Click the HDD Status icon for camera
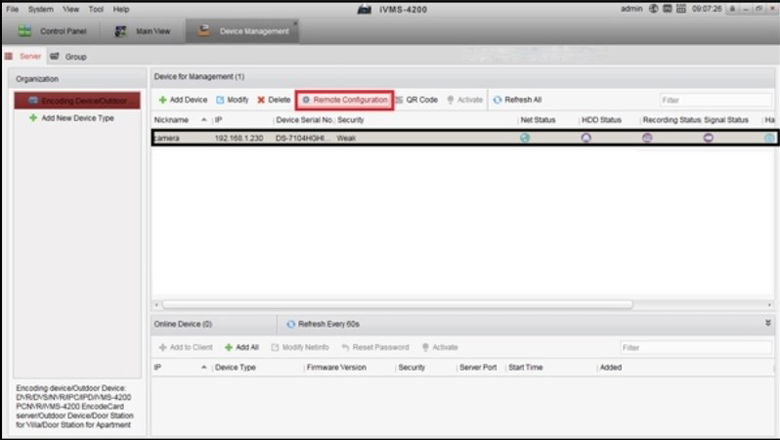The height and width of the screenshot is (440, 780). point(586,138)
